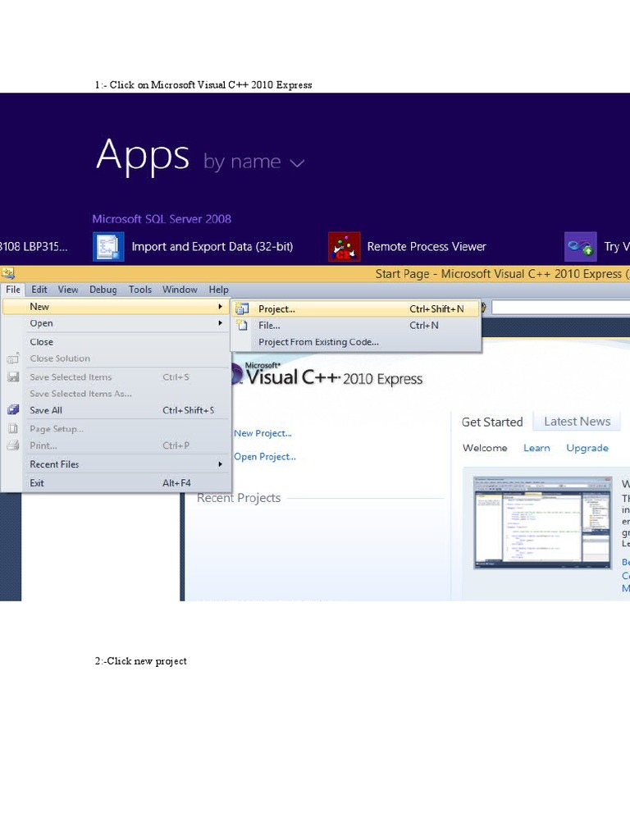The width and height of the screenshot is (630, 840).
Task: Open the Help menu
Action: [218, 290]
